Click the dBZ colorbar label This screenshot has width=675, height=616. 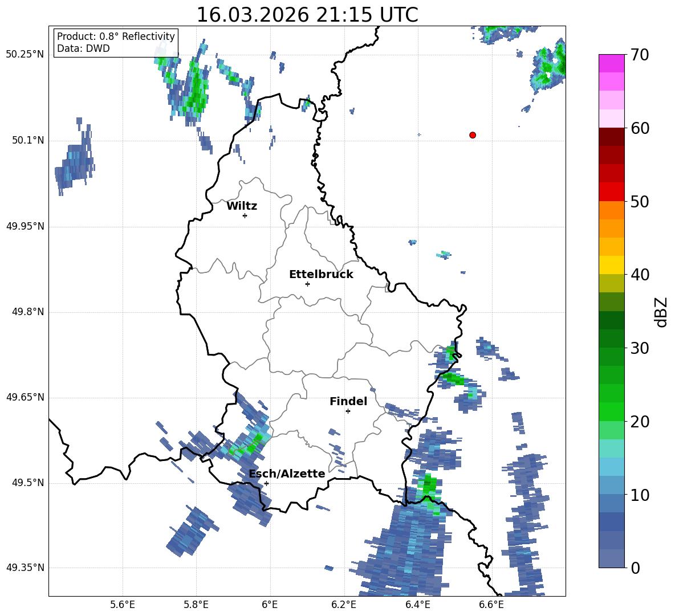click(x=661, y=312)
